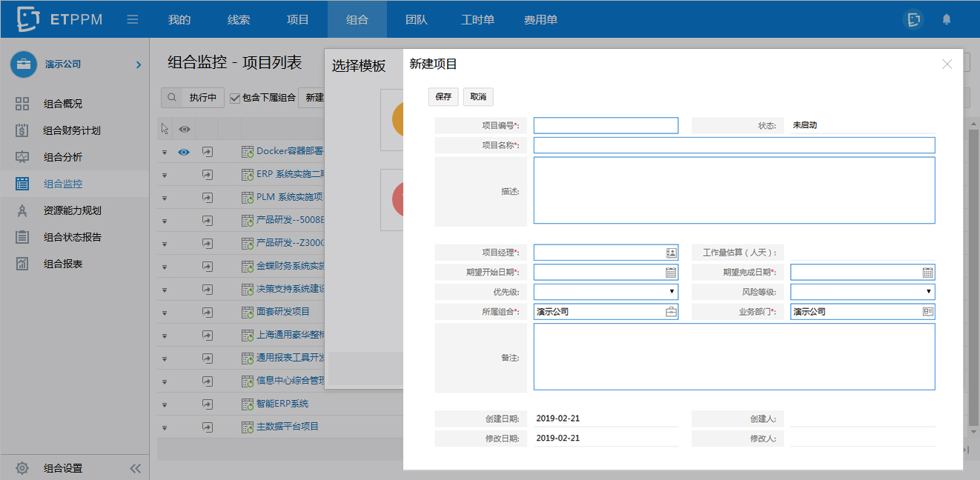Open the 面套研发项目 project link

(283, 312)
